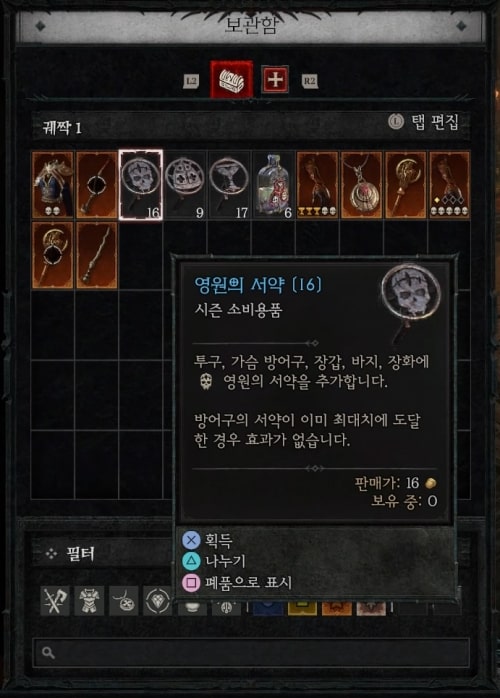Choose 나누기 to split the stack
This screenshot has width=500, height=698.
(214, 562)
